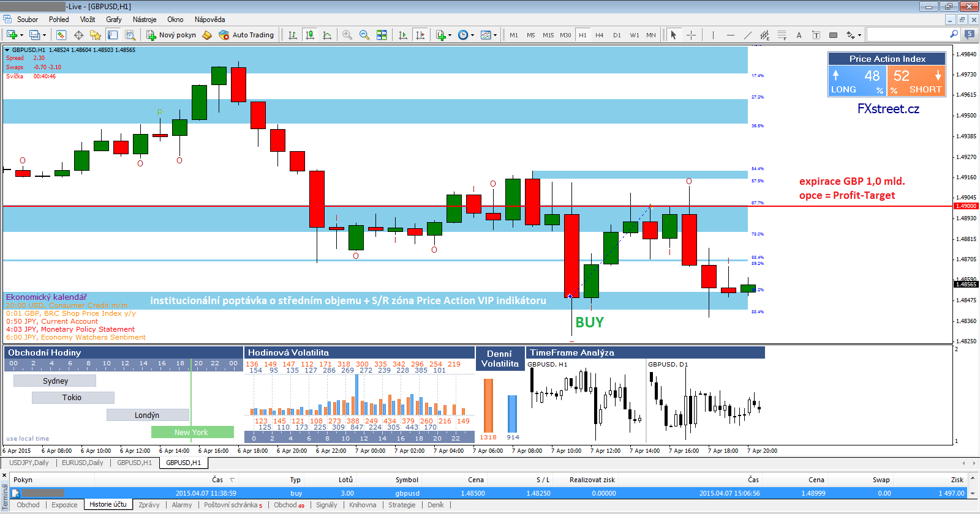The width and height of the screenshot is (980, 514).
Task: Select the D1 timeframe button
Action: (x=617, y=35)
